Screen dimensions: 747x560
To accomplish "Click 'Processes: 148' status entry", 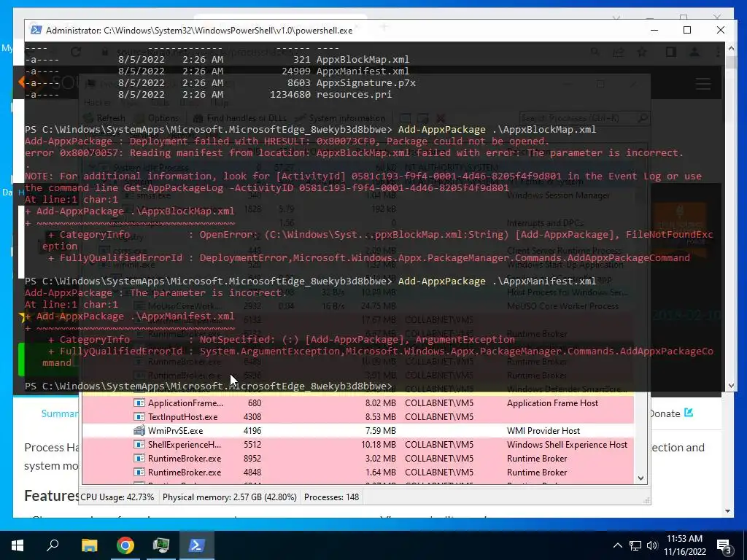I will point(332,497).
